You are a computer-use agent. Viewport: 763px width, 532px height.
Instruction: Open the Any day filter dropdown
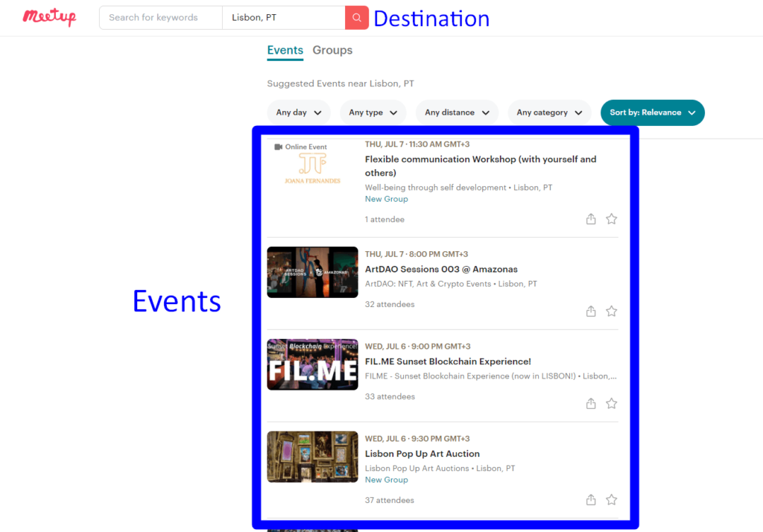pyautogui.click(x=298, y=113)
